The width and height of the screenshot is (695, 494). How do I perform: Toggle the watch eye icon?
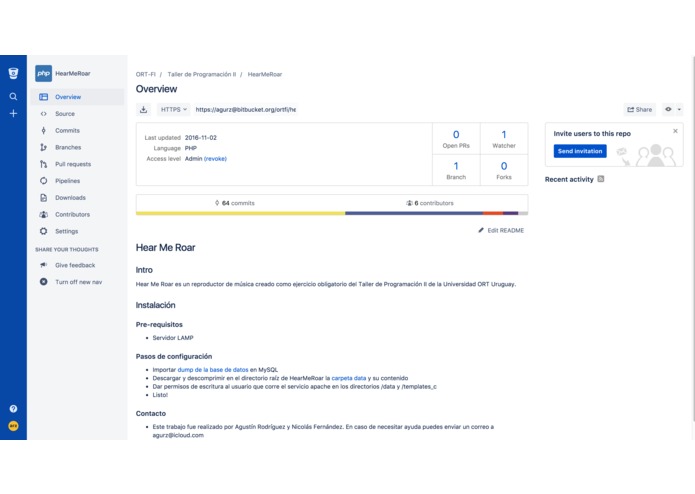[668, 109]
